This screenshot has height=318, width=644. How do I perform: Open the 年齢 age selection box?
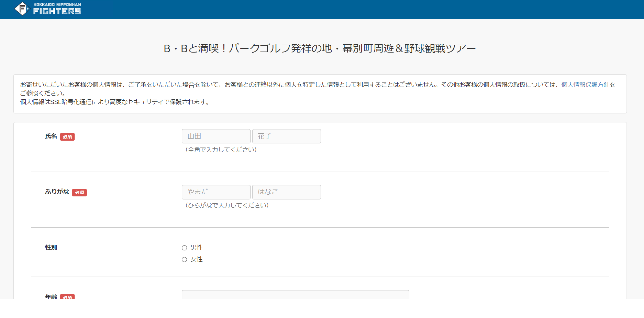pos(295,295)
